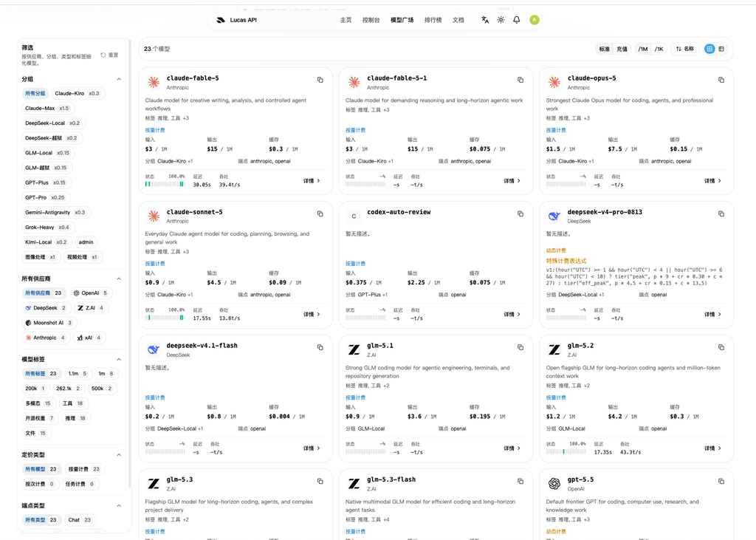756x540 pixels.
Task: Toggle the 多模态 tag filter chip
Action: pyautogui.click(x=38, y=403)
